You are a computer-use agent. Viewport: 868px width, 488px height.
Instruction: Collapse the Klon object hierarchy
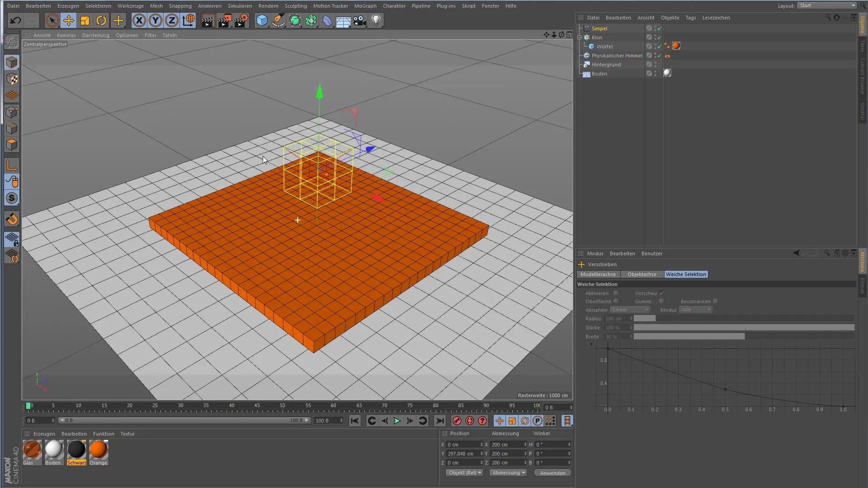tap(580, 38)
